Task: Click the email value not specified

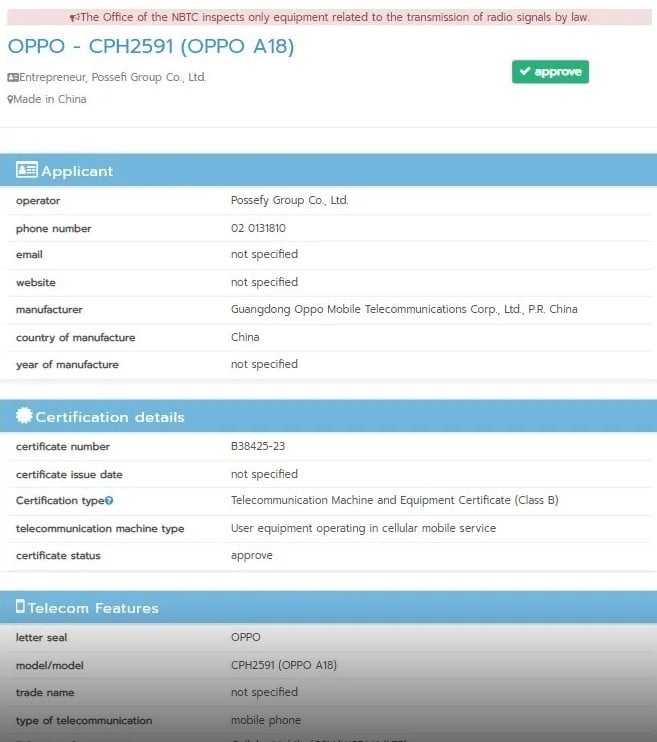Action: click(x=264, y=254)
